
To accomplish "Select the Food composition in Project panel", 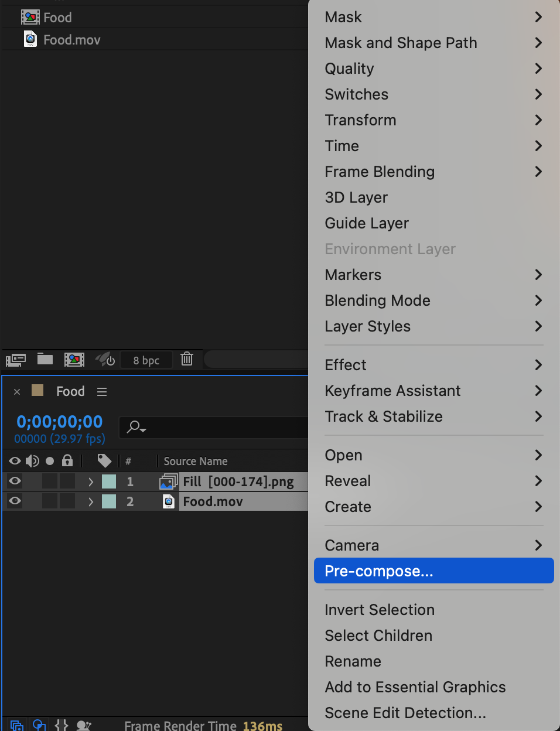I will (57, 18).
